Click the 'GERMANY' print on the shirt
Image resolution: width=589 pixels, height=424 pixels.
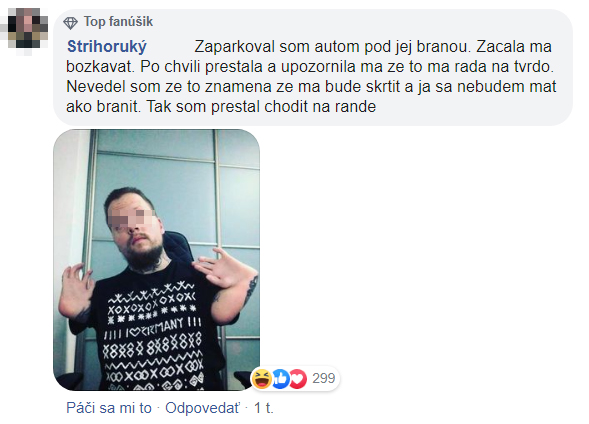[x=163, y=327]
